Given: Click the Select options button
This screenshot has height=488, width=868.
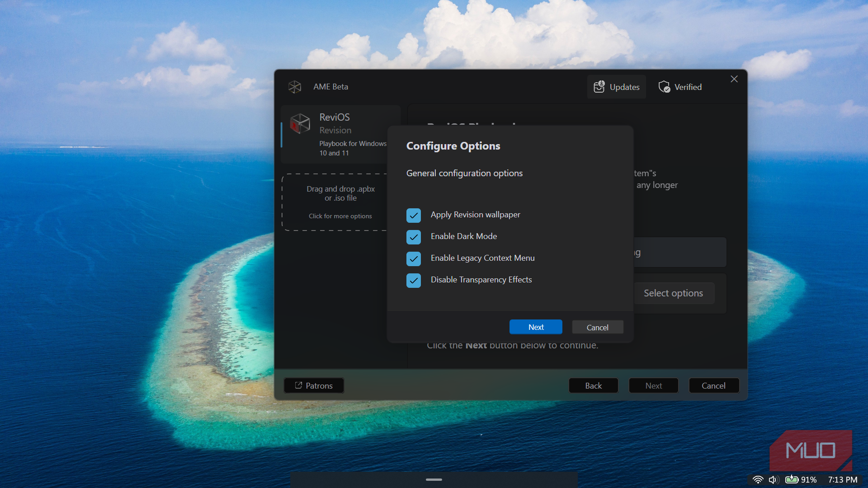Looking at the screenshot, I should (x=674, y=293).
